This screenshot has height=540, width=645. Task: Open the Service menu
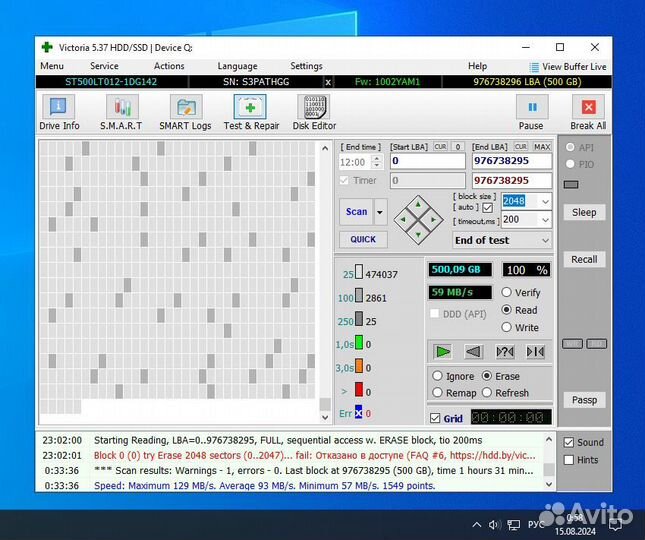pyautogui.click(x=104, y=66)
